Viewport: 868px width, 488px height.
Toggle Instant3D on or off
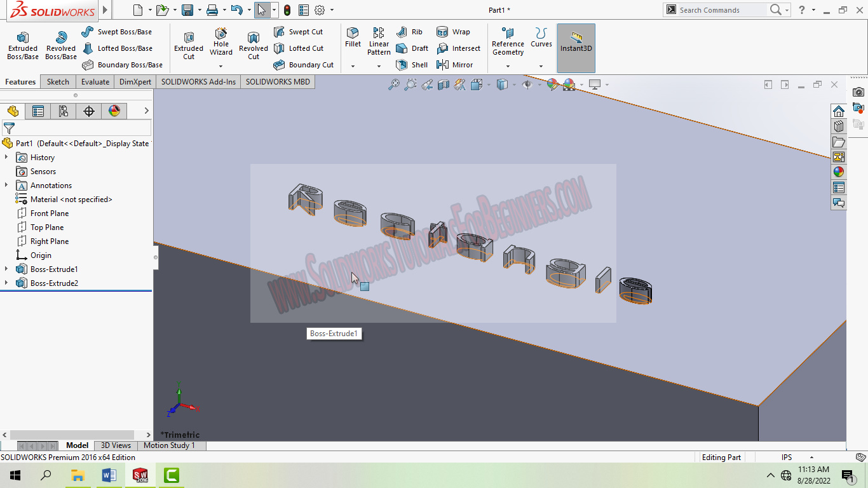(575, 48)
